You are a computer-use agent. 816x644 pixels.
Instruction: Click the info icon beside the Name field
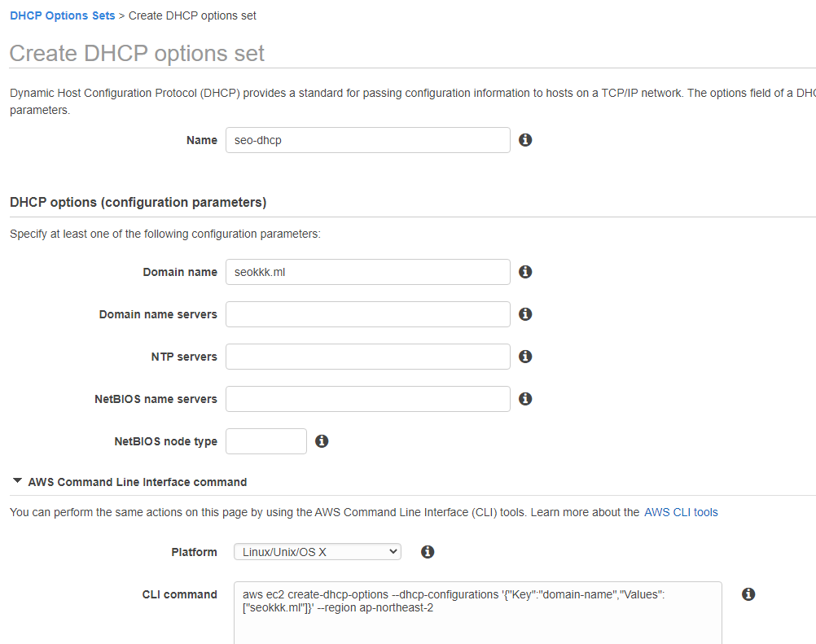[525, 139]
